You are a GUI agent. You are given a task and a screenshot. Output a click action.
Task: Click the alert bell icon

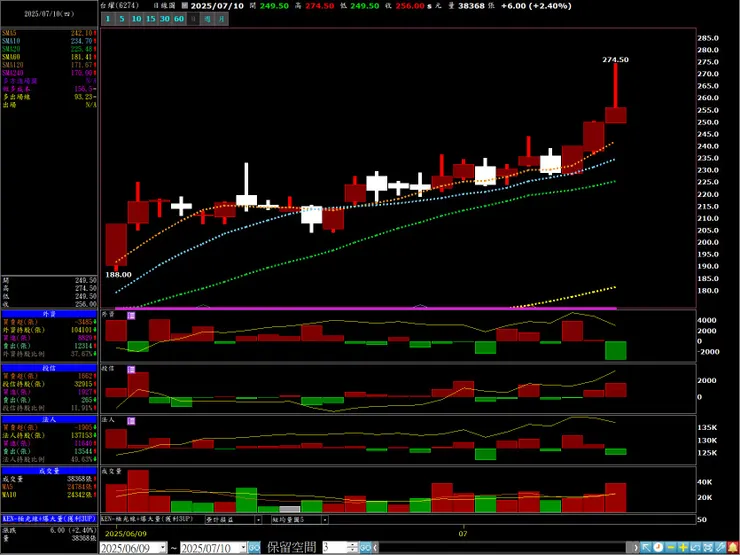pos(732,547)
